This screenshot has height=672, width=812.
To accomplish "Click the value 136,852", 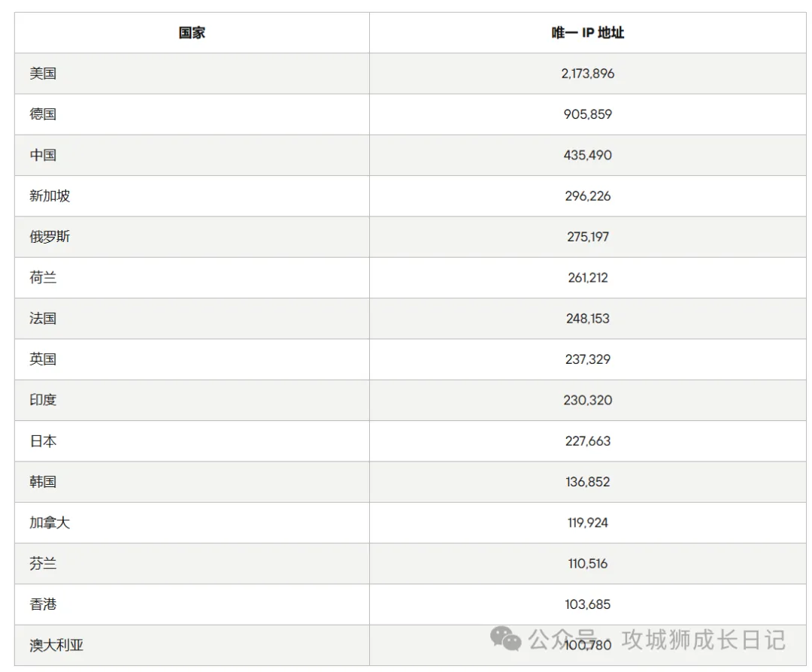I will pyautogui.click(x=587, y=482).
